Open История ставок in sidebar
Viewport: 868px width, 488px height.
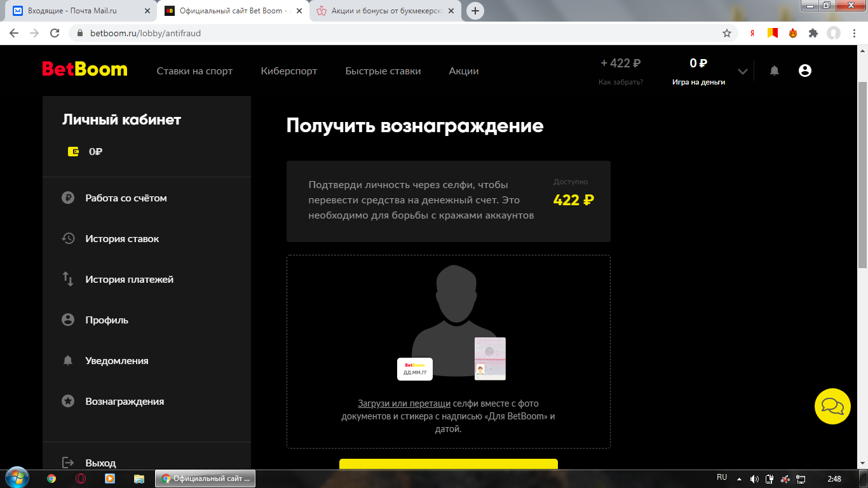click(122, 239)
